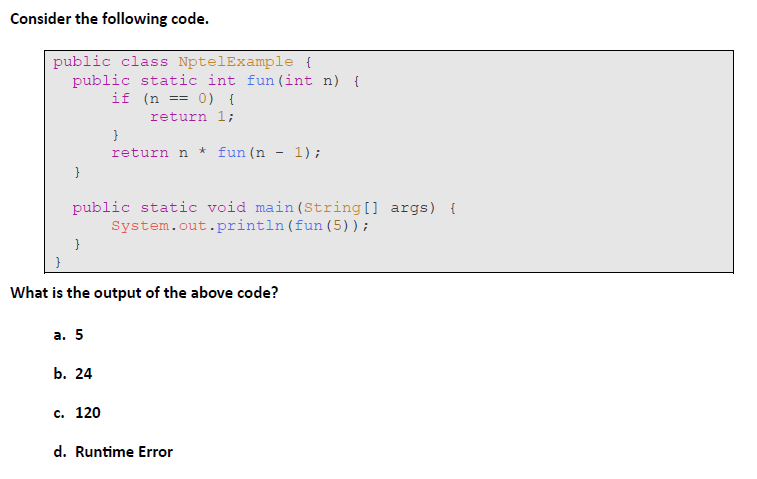Click the NptelExample class name
Image resolution: width=757 pixels, height=479 pixels.
235,62
